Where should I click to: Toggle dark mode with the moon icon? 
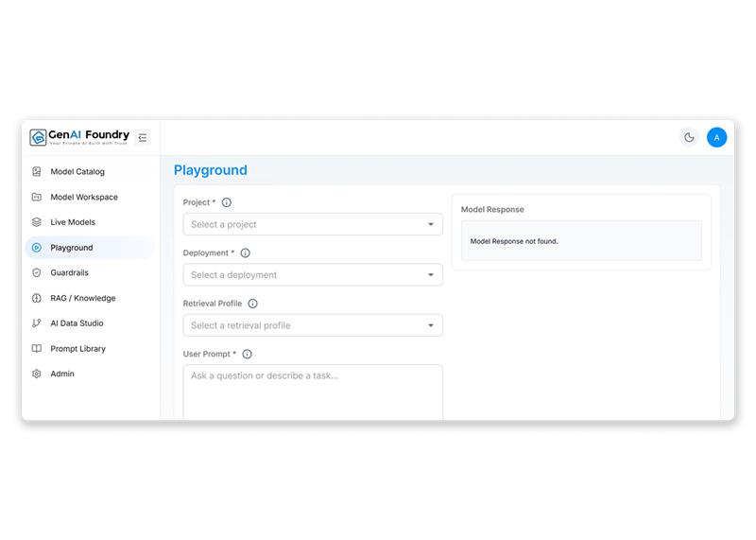(x=689, y=137)
